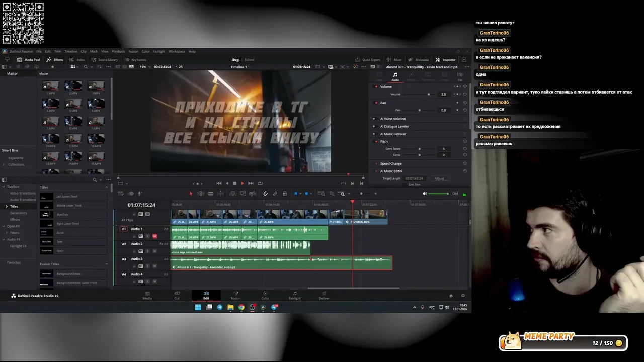The width and height of the screenshot is (644, 362).
Task: Switch to the File tab in Inspector
Action: pos(460,77)
